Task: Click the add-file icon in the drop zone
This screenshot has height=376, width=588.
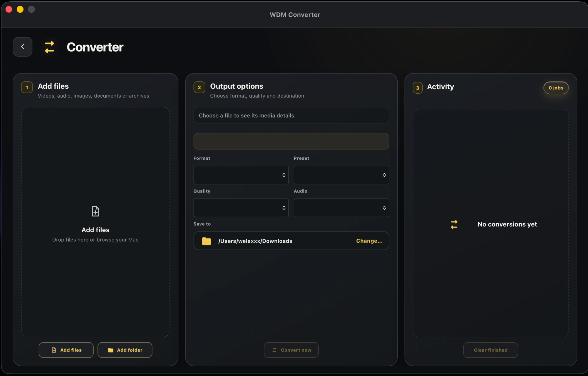Action: (95, 211)
